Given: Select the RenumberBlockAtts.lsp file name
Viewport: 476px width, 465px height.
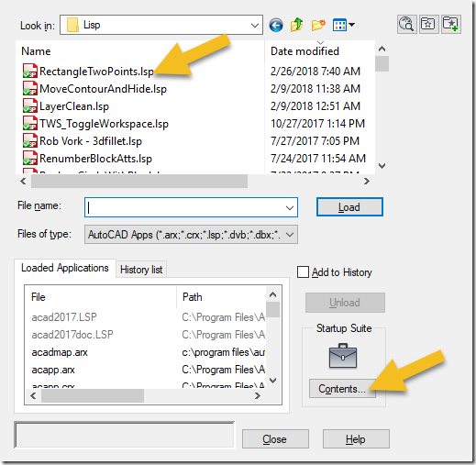Looking at the screenshot, I should 95,159.
